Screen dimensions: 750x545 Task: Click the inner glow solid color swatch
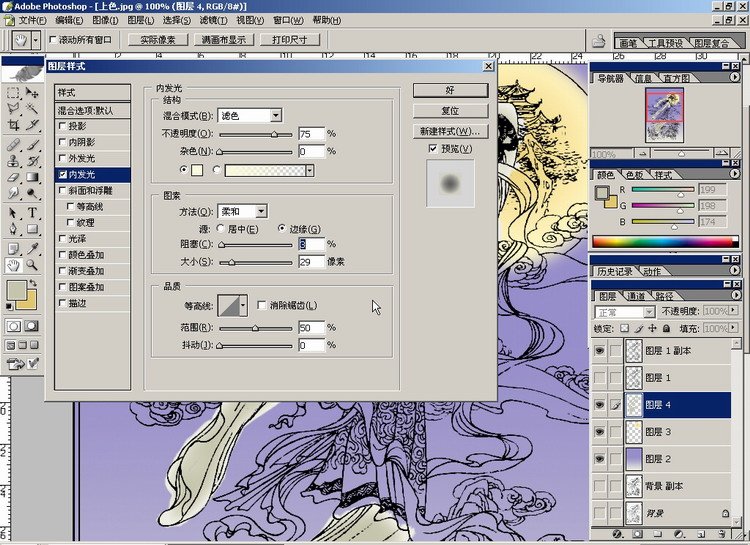197,170
